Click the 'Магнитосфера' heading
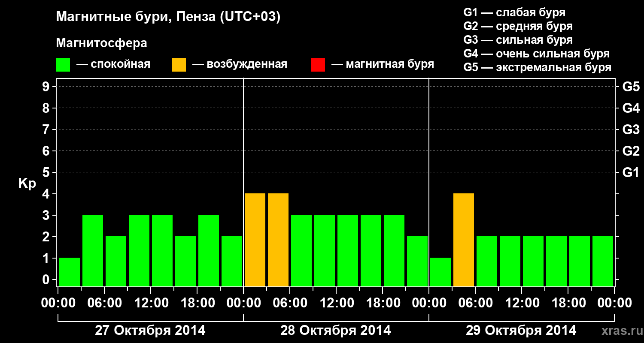 [101, 43]
